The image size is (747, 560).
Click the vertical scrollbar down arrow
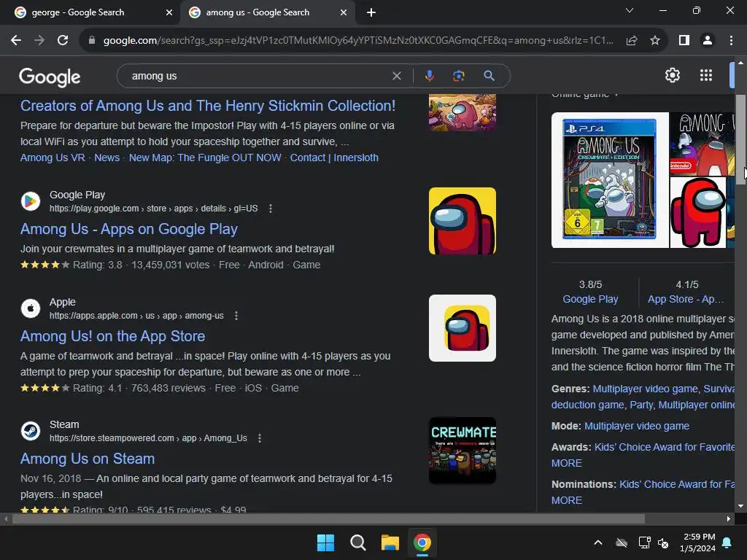click(740, 506)
